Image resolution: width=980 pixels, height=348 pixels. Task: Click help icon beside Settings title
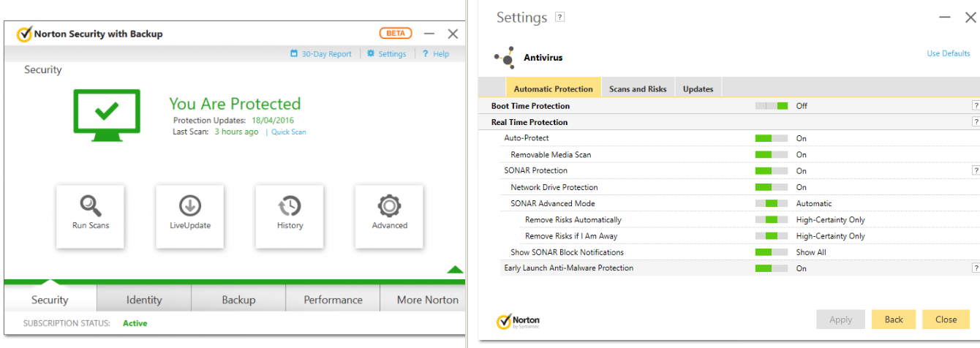pyautogui.click(x=560, y=17)
